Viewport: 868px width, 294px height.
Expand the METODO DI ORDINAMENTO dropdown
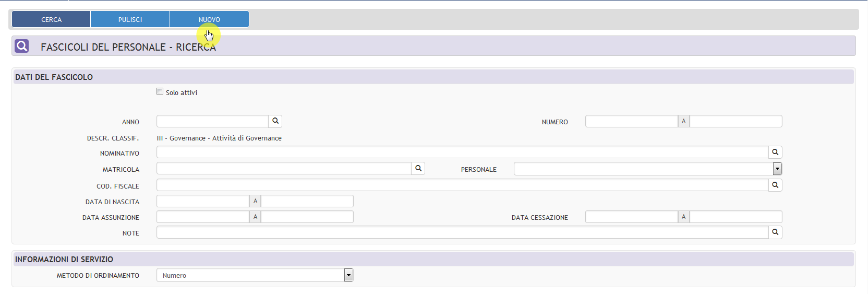tap(348, 275)
